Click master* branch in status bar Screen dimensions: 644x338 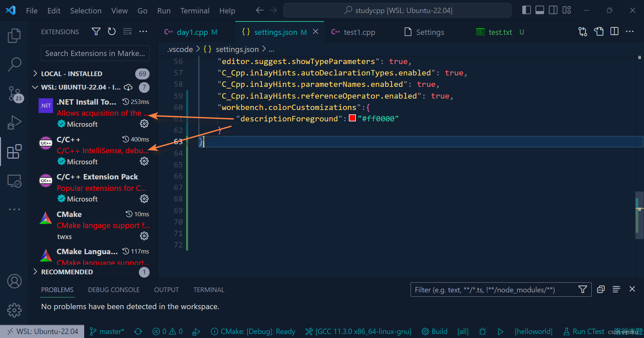click(107, 332)
